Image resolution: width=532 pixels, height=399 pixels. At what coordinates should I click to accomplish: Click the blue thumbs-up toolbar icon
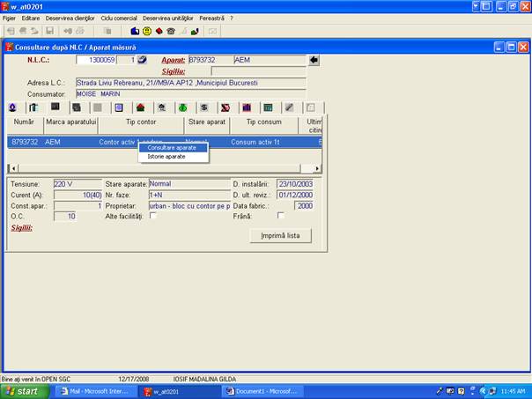tap(135, 31)
